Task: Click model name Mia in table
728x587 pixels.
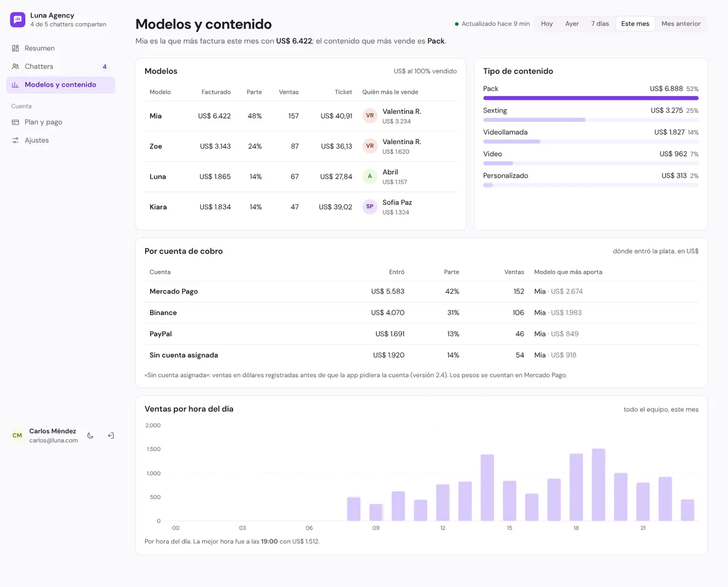Action: [155, 116]
